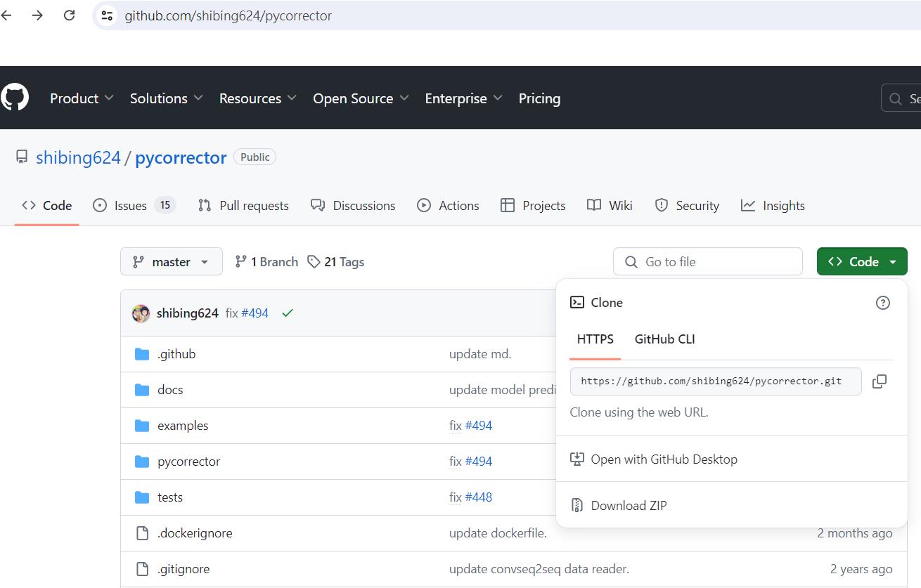The height and width of the screenshot is (588, 921).
Task: Copy clone URL with the copy icon
Action: pyautogui.click(x=879, y=381)
